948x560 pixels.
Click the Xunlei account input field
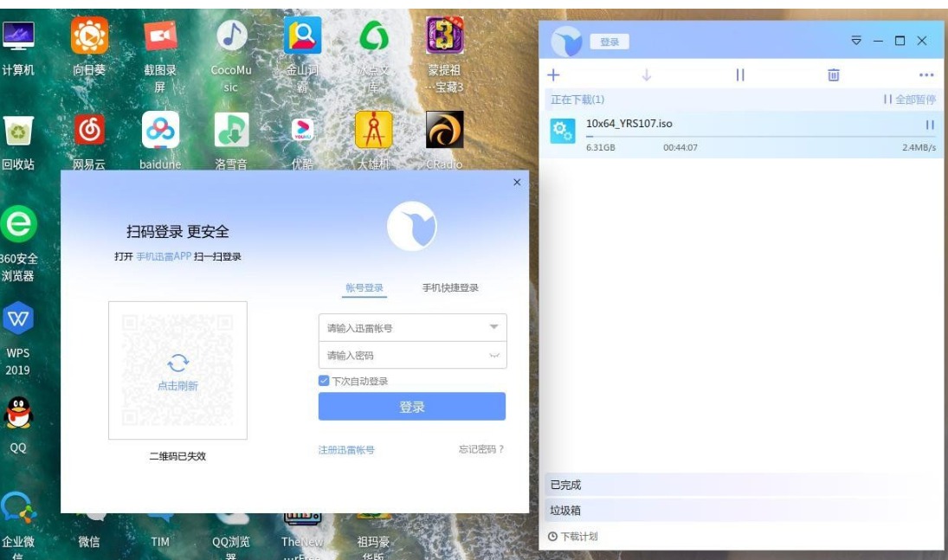412,328
